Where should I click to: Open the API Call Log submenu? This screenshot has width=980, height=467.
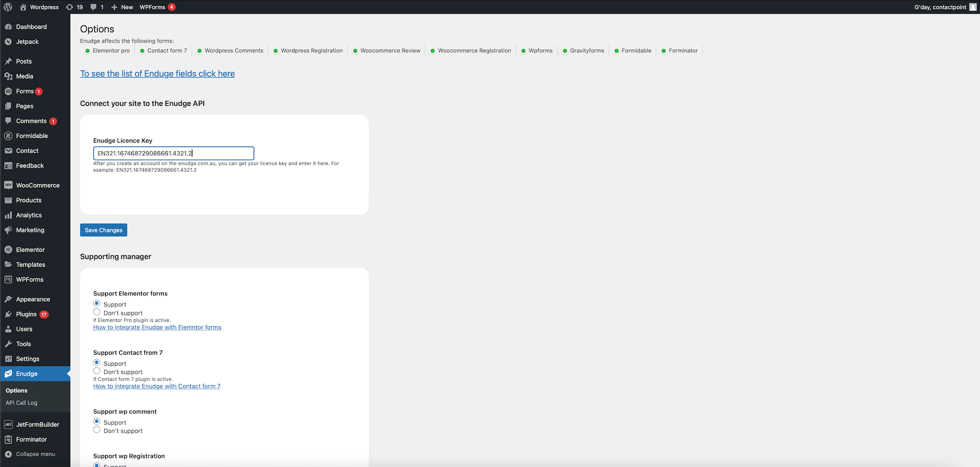click(x=21, y=403)
